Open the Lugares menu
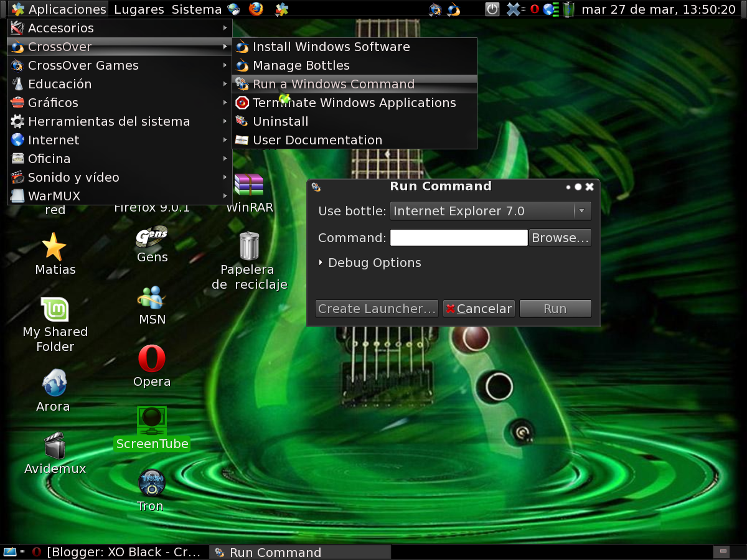The image size is (747, 560). (x=139, y=9)
